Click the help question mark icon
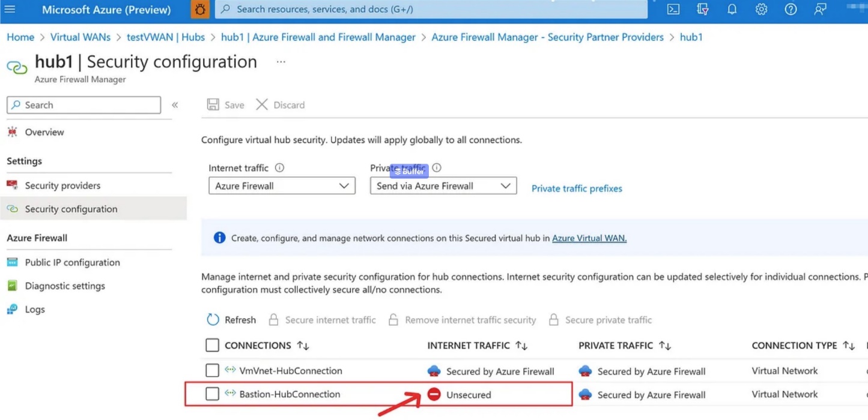 pos(791,10)
